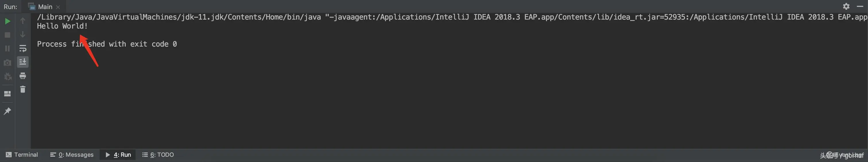Click the up-arrow stack trace icon
Screen dimensions: 868x162
pos(23,21)
